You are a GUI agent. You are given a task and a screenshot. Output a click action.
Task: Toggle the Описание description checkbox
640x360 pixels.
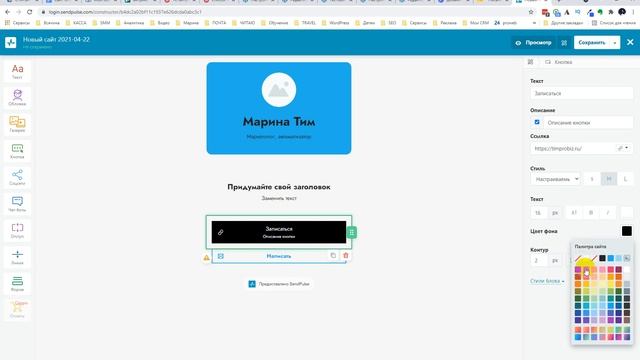tap(537, 122)
